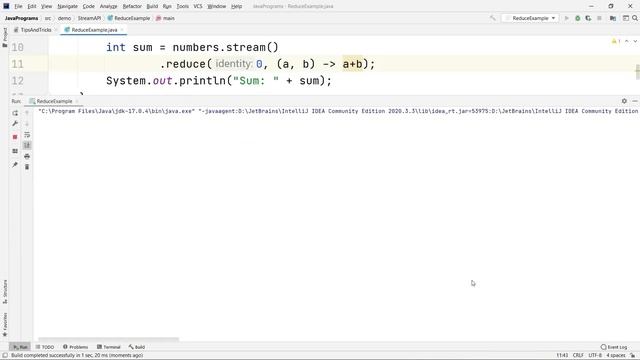The height and width of the screenshot is (360, 640).
Task: Click the Restore Layout icon in Run panel
Action: [15, 151]
